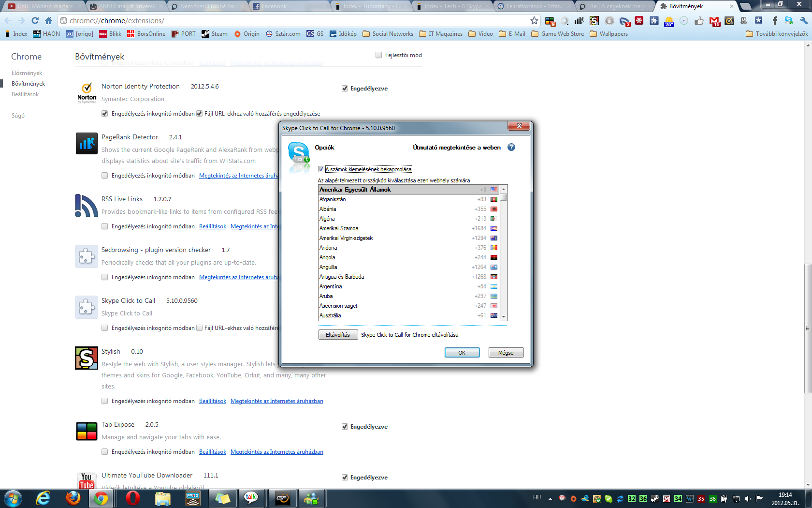Click the blue help question mark in Skype dialog
Screen dimensions: 812x508
[x=511, y=147]
